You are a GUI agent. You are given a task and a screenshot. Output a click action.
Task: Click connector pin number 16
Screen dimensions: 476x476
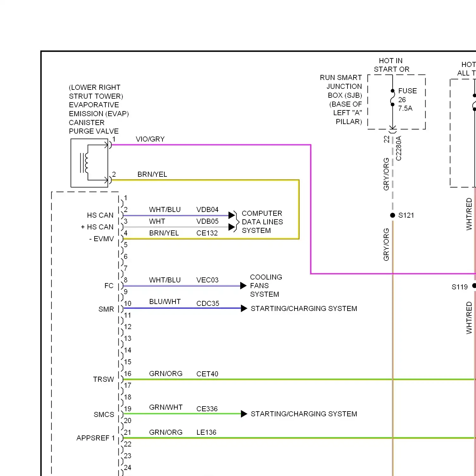point(128,374)
